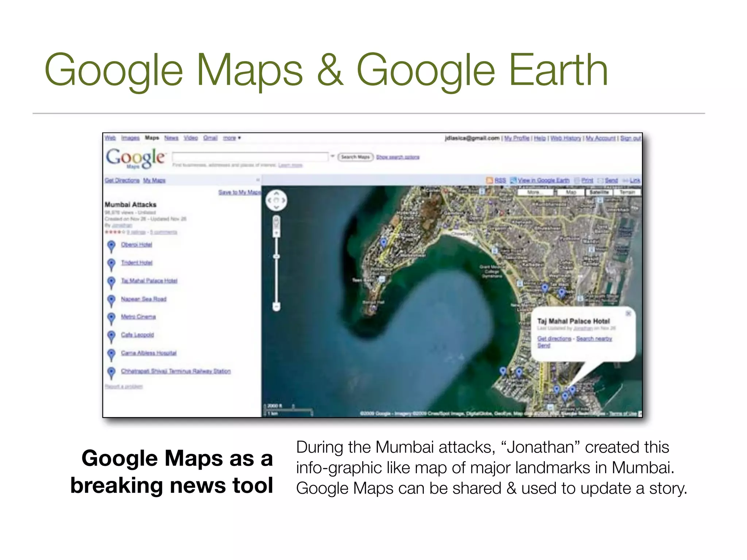Viewport: 747px width, 560px height.
Task: Click the Metro Cinema pin icon
Action: click(x=112, y=319)
